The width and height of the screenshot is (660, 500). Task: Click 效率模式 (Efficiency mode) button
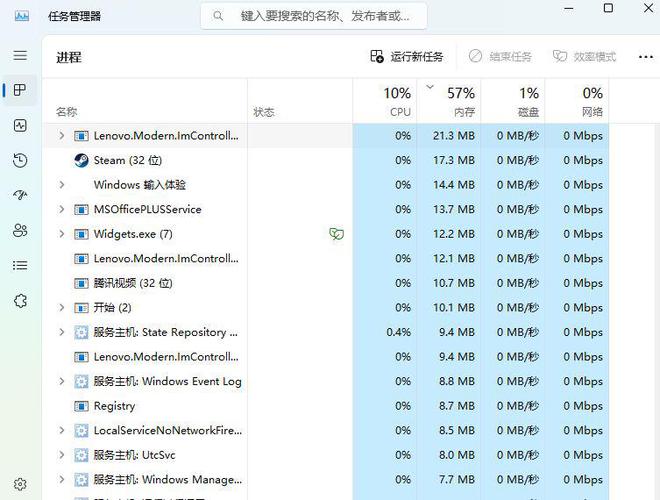click(584, 56)
